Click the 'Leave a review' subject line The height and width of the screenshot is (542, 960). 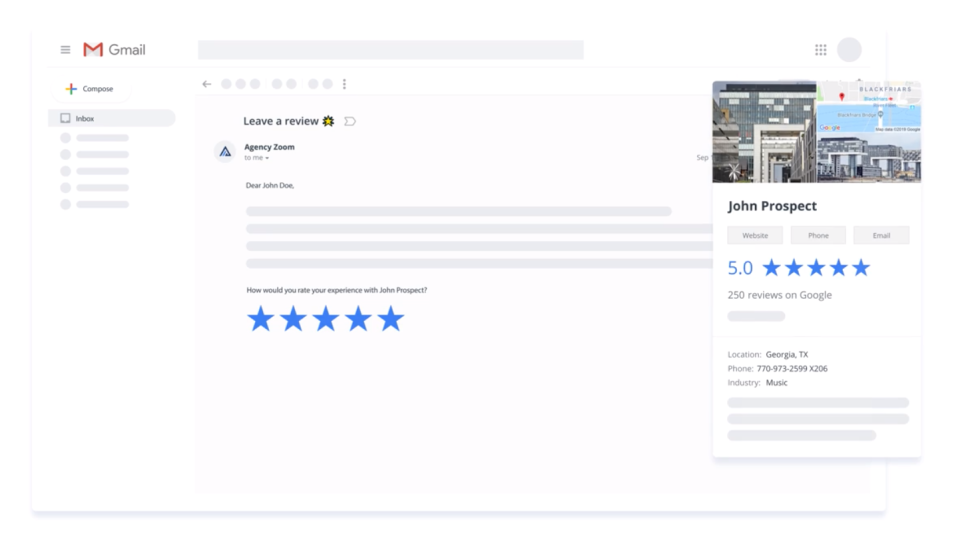coord(281,121)
